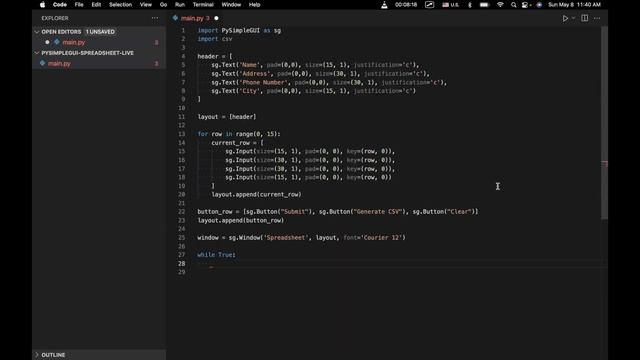Image resolution: width=640 pixels, height=360 pixels.
Task: Open the Help menu
Action: click(255, 5)
